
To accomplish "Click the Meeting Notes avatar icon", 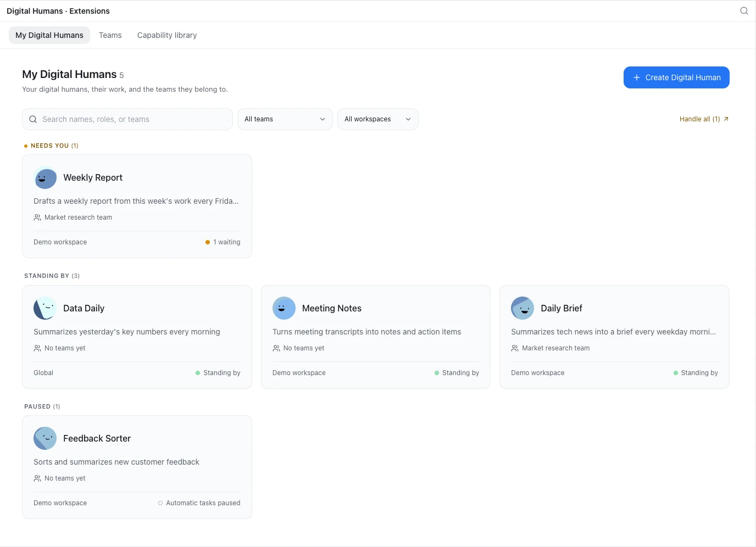I will 284,308.
